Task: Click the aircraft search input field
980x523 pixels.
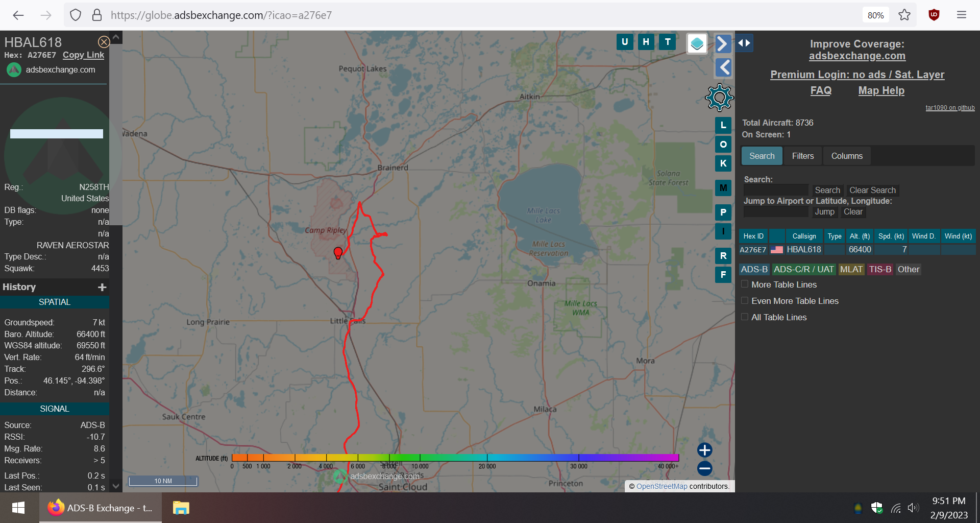Action: [776, 191]
